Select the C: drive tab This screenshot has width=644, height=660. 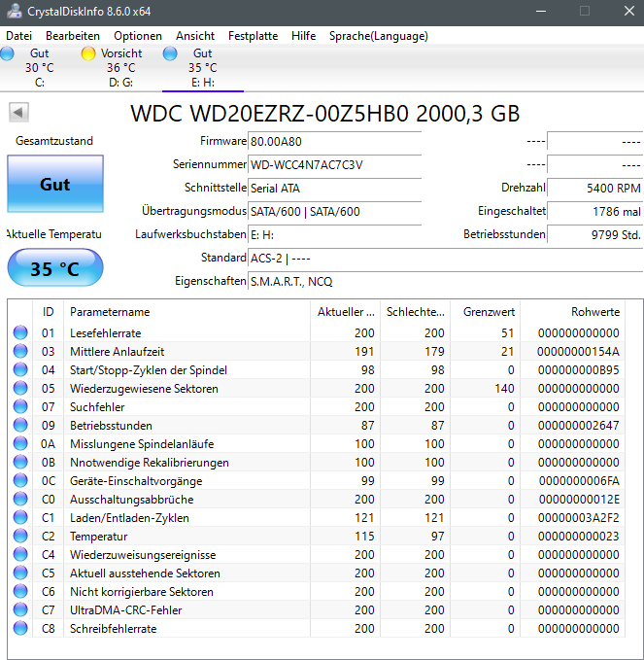pos(40,68)
